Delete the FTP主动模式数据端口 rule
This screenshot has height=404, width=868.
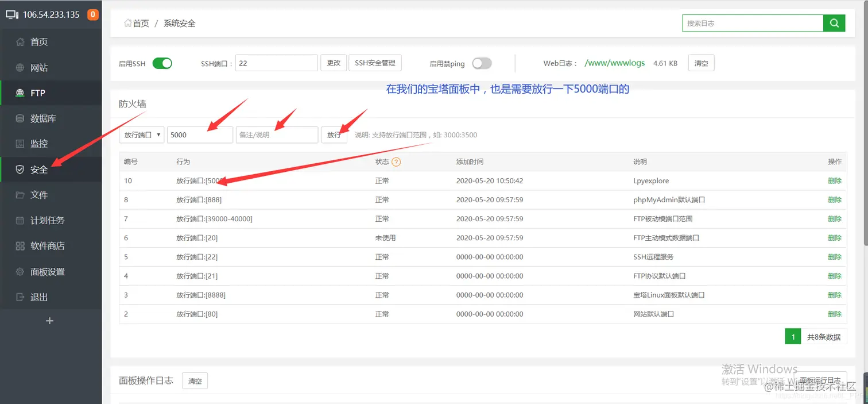835,238
